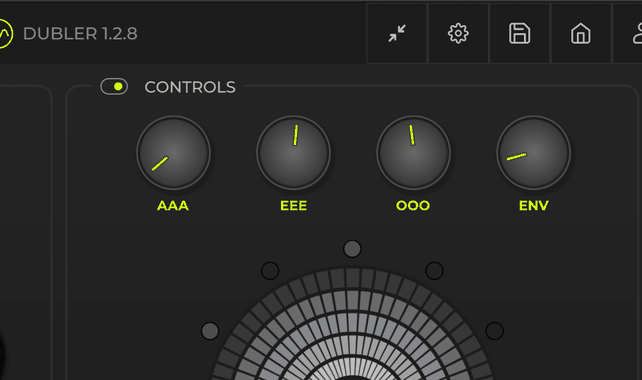Open settings with the gear icon
This screenshot has width=642, height=380.
click(x=458, y=33)
